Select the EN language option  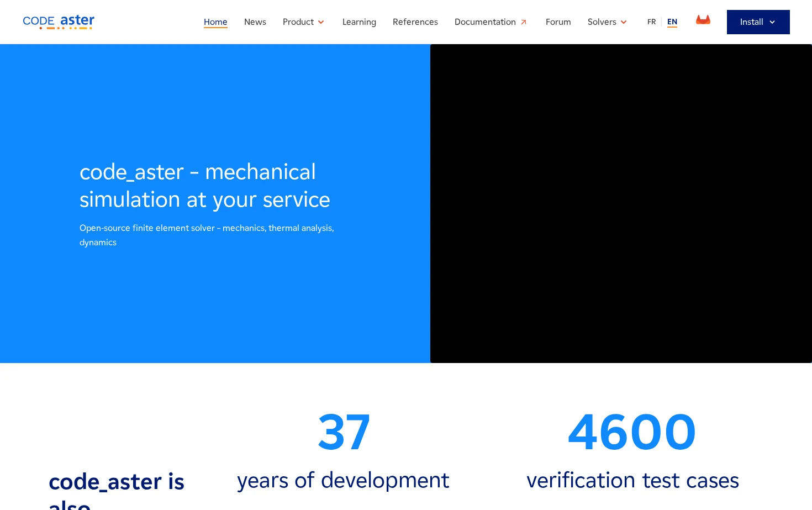click(672, 22)
